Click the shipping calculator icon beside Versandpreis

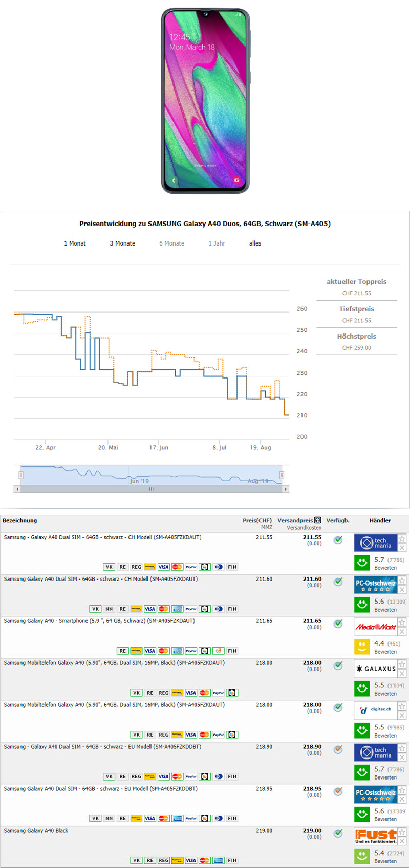318,520
